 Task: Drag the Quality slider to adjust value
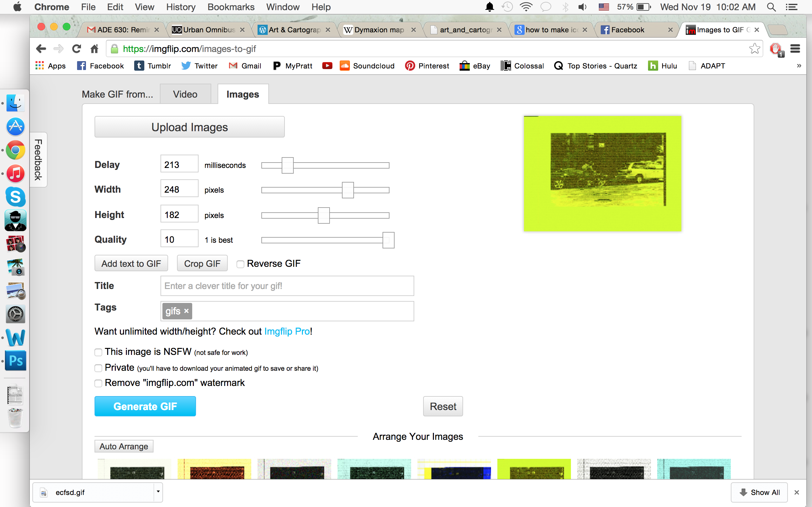388,240
